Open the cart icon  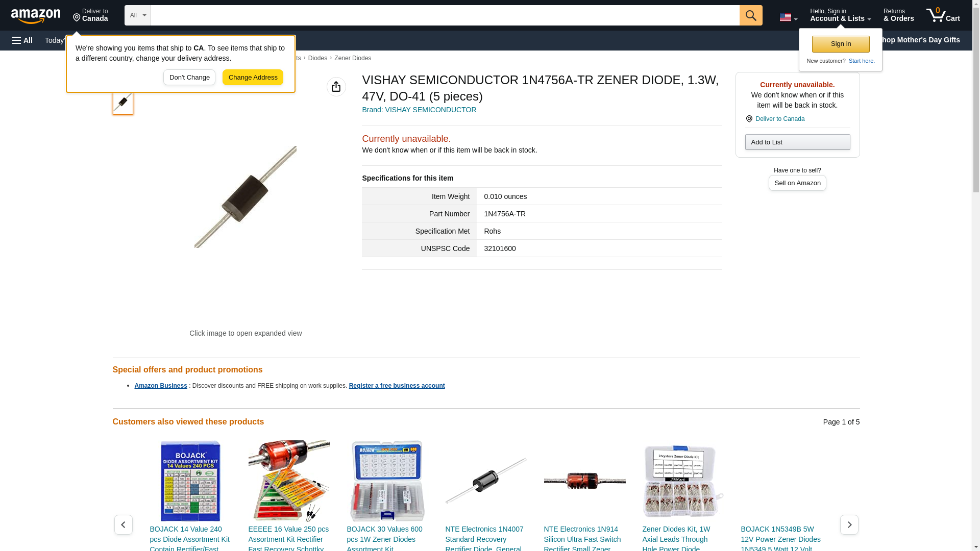click(943, 15)
